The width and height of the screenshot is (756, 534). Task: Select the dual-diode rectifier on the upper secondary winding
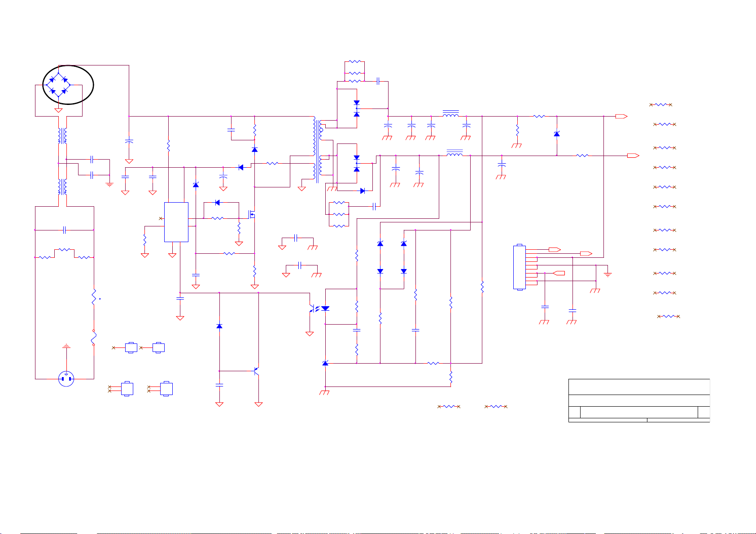point(357,109)
